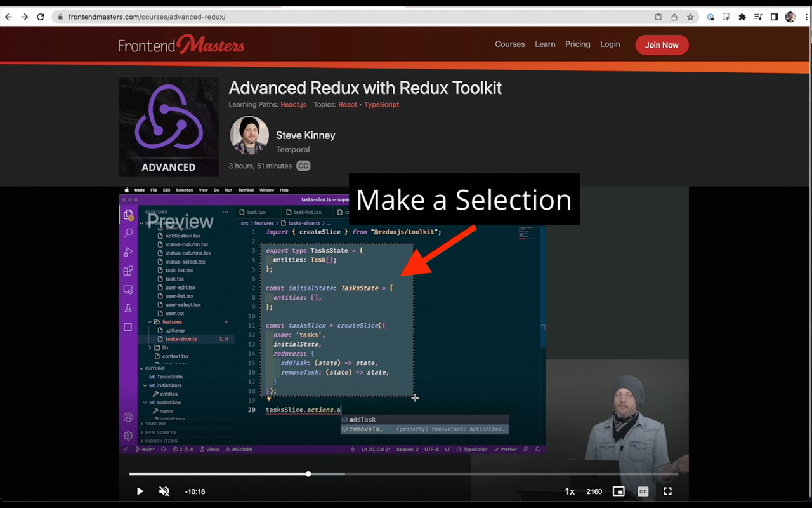The image size is (812, 508).
Task: Open the share page icon in address bar
Action: coord(674,17)
